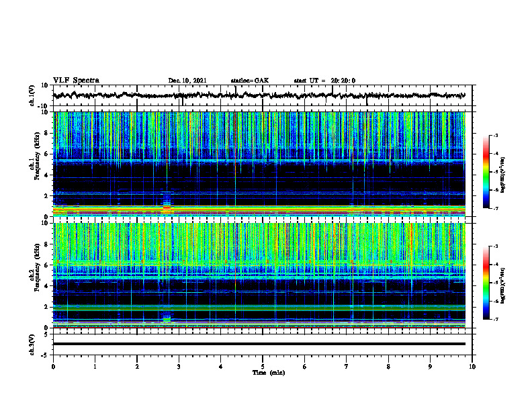Screen dimensions: 532x411
Task: Click the ch.2 spectrogram color bar
Action: point(486,283)
